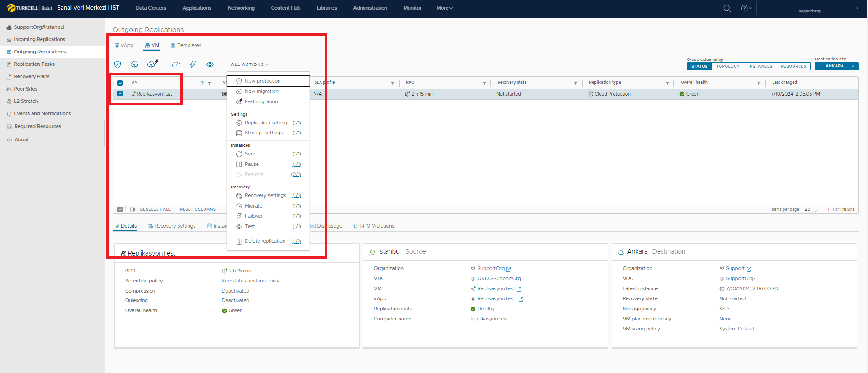Select New protection from the actions menu
Viewport: 868px width, 373px height.
tap(268, 81)
